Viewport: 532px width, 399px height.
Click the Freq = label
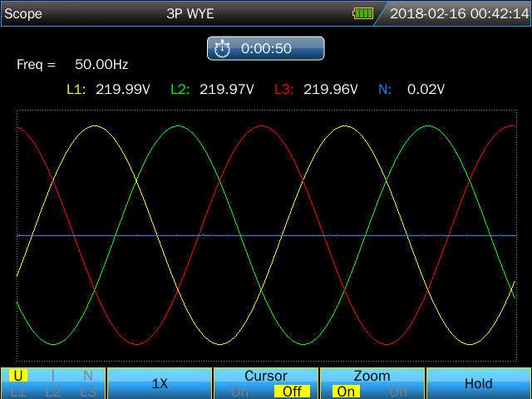[36, 64]
